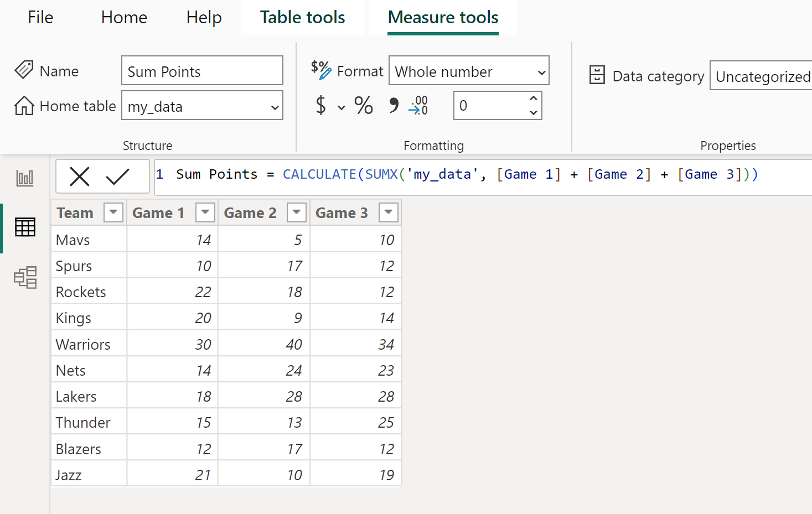The width and height of the screenshot is (812, 514).
Task: Click the Name tag icon in Structure
Action: coord(23,70)
